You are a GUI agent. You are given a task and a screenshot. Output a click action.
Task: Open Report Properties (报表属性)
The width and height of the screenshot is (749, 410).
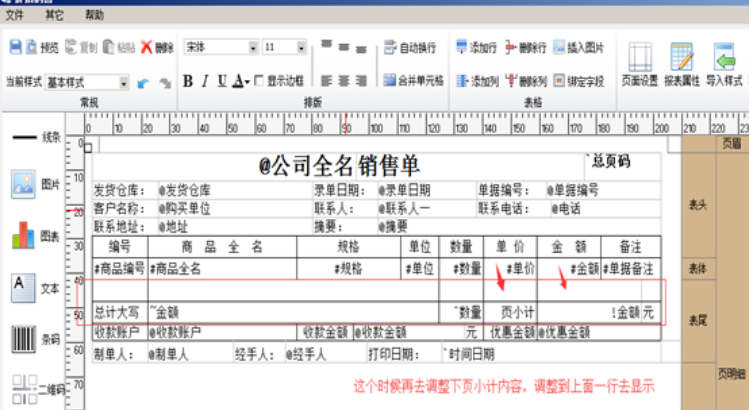tap(683, 64)
